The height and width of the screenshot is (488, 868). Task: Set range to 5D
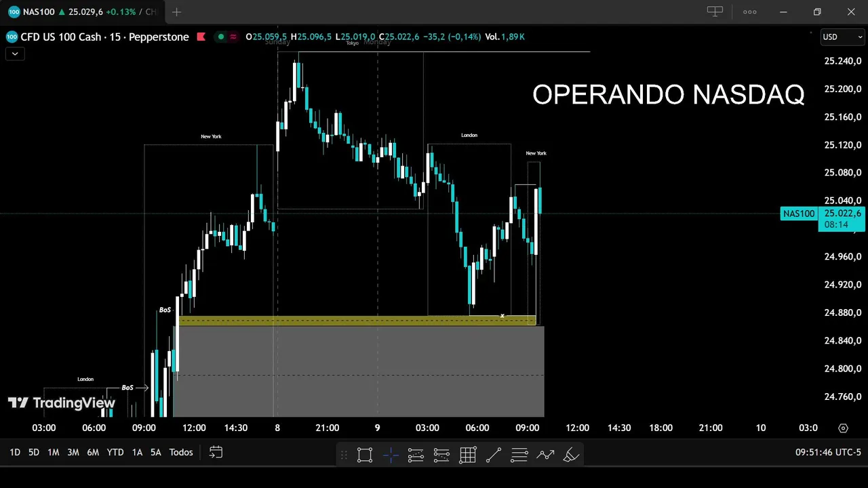pos(33,452)
